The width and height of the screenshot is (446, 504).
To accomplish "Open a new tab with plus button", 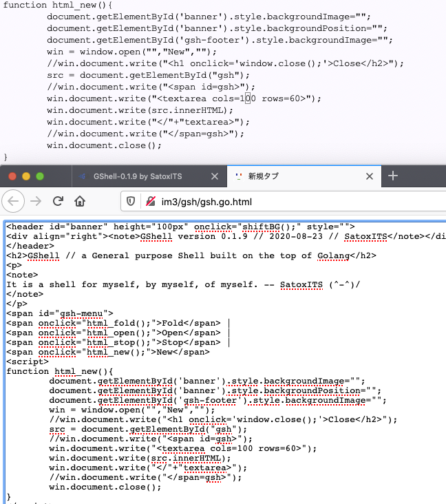I will [393, 176].
